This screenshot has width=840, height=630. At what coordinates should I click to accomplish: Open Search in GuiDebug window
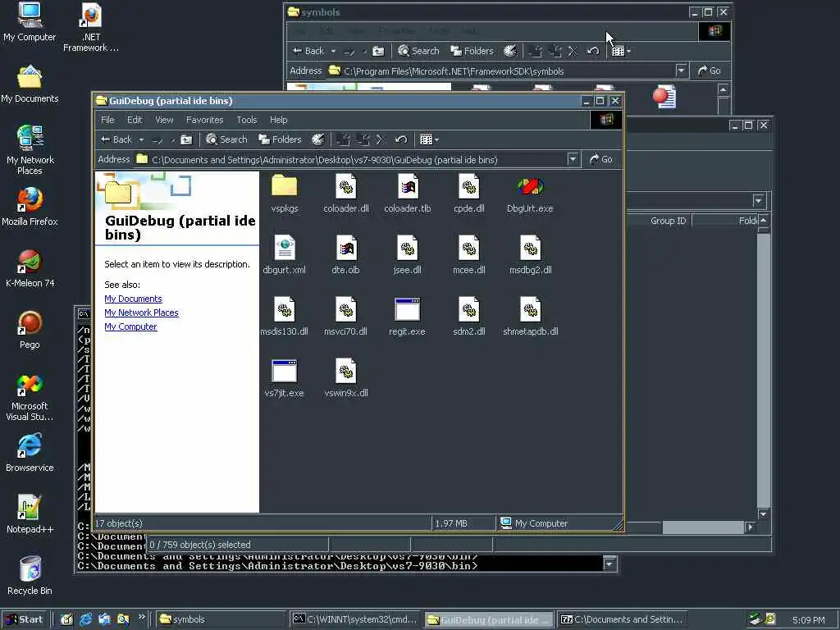tap(226, 139)
